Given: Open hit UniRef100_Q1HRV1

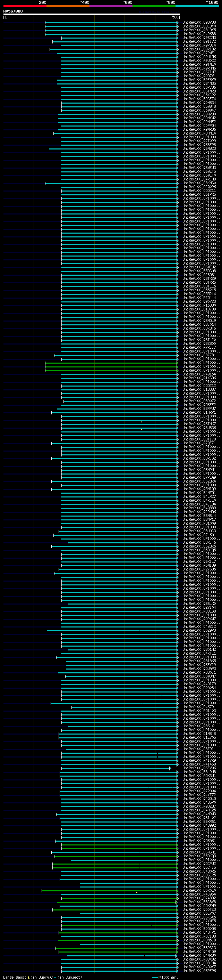Looking at the screenshot, I should point(199,412).
